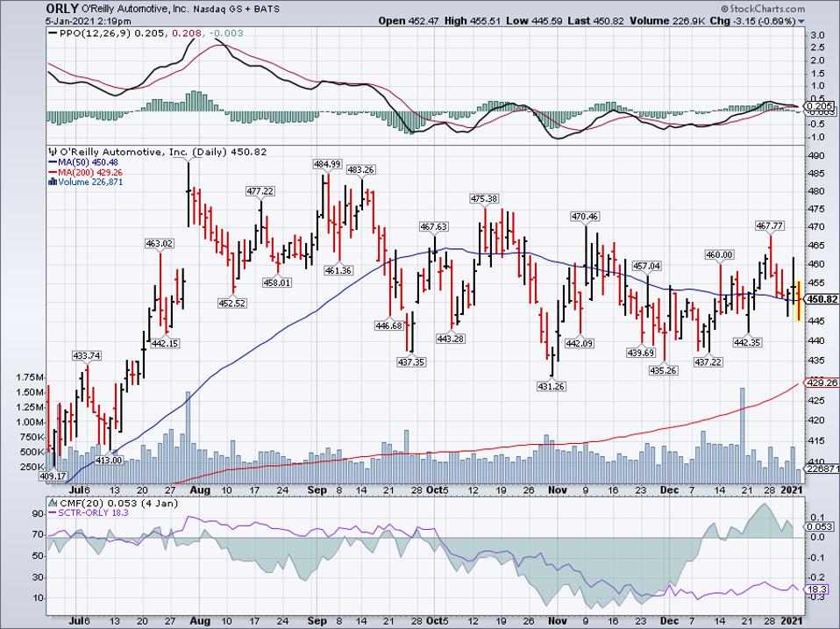Image resolution: width=840 pixels, height=629 pixels.
Task: Click the 226871 volume axis tag
Action: click(822, 468)
